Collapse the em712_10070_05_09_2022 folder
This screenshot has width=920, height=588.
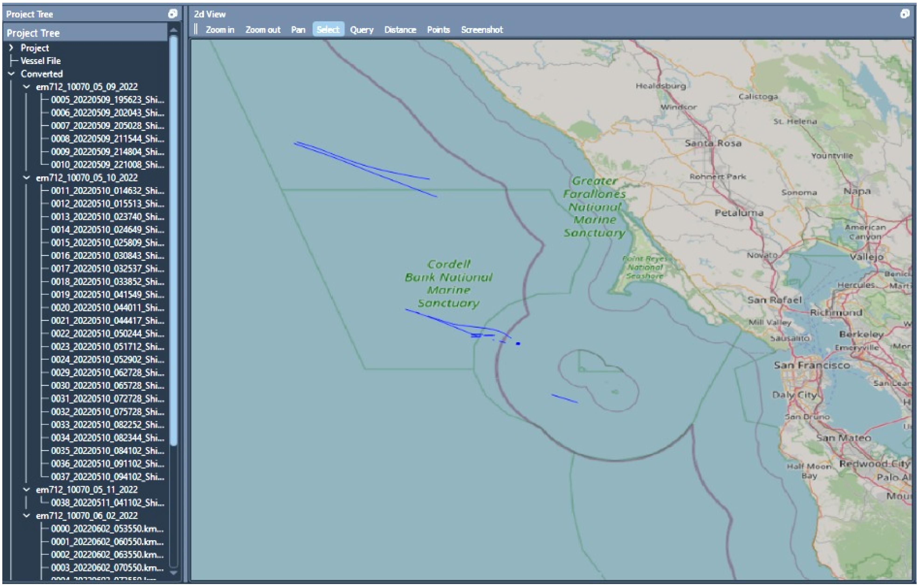(x=26, y=87)
